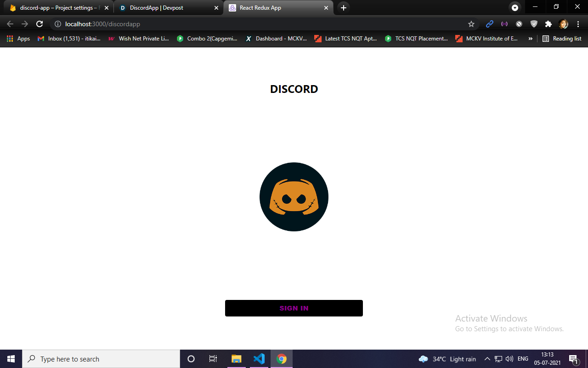Screen dimensions: 588x368
Task: Open the Dashboard - MCKV... bookmark
Action: 276,39
